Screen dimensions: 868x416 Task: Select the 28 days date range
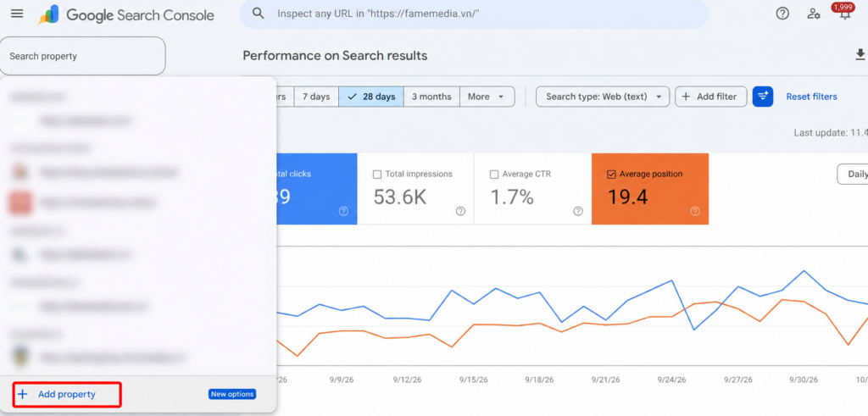371,97
